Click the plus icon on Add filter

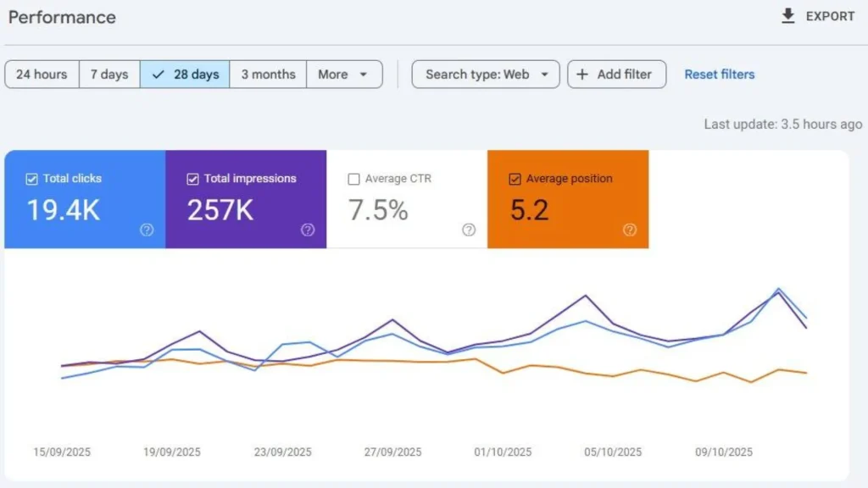tap(582, 75)
